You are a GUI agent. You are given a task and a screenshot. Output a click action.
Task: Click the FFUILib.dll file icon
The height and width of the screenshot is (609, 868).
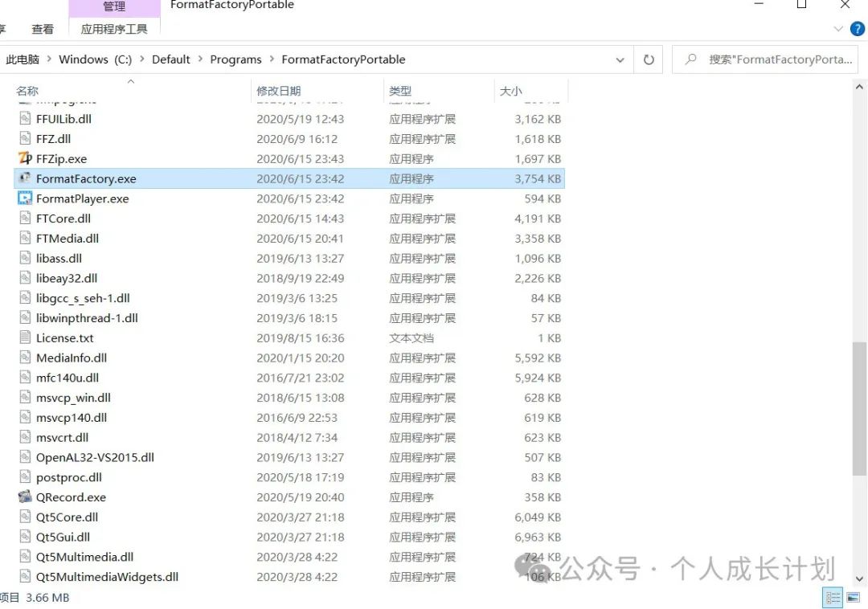(25, 118)
